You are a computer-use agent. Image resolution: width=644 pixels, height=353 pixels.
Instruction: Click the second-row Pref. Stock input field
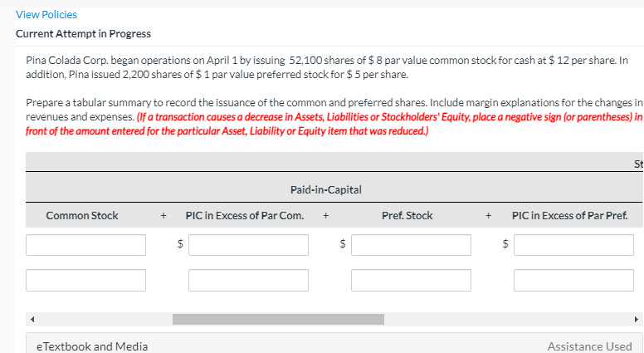[x=411, y=280]
